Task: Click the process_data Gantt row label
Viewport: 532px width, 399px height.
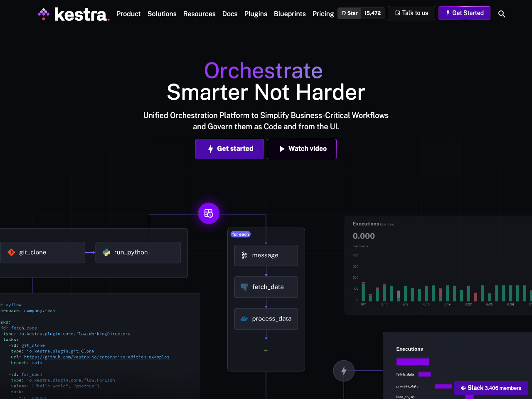Action: point(407,387)
